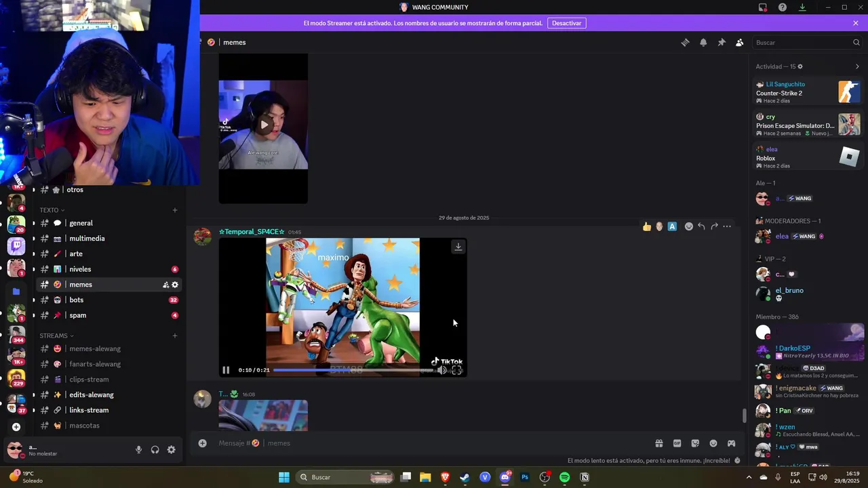Mute the microphone in the user panel

138,449
